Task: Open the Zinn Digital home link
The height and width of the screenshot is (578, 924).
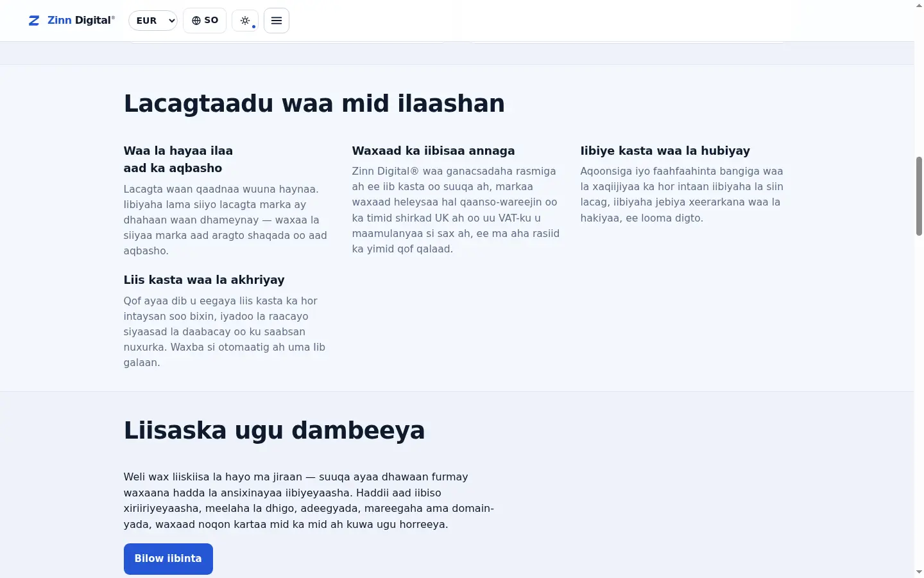Action: point(72,21)
